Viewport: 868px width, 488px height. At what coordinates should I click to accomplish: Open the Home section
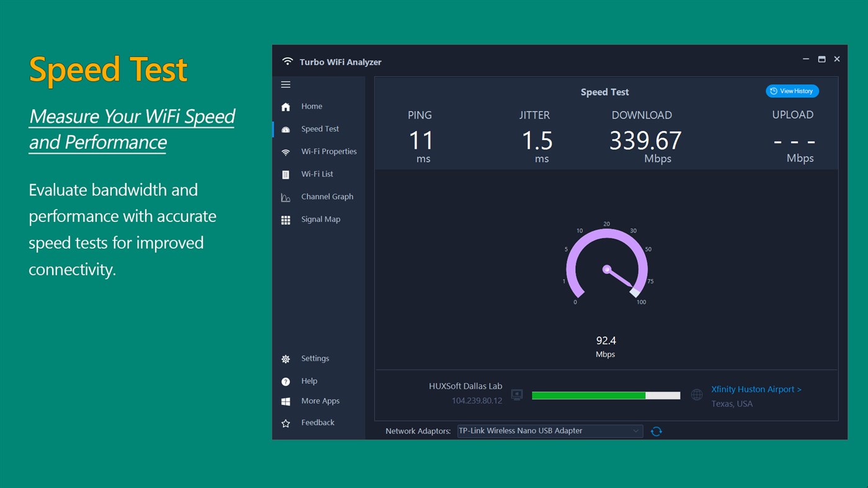pyautogui.click(x=311, y=106)
